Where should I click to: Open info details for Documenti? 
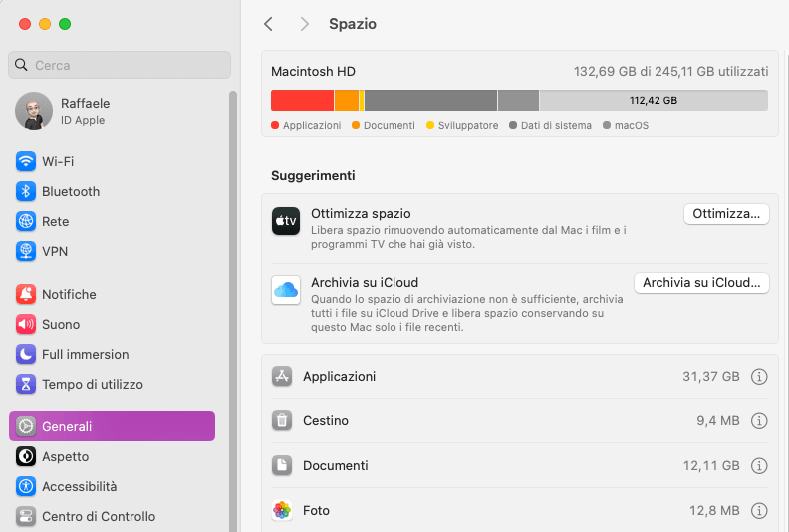tap(759, 465)
